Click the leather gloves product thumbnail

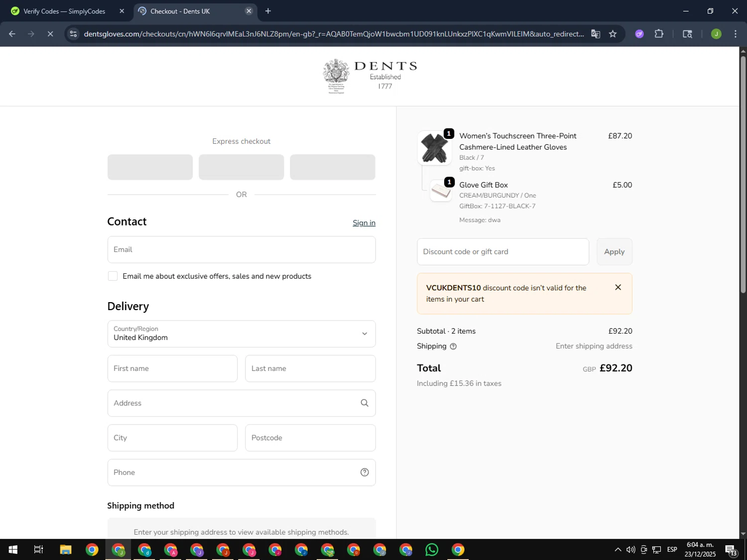point(434,148)
